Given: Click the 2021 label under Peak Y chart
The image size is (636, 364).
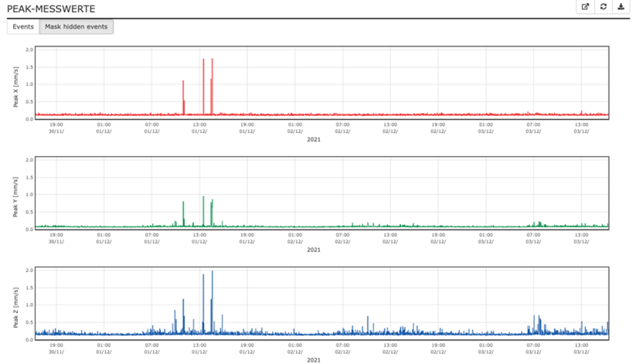Looking at the screenshot, I should (x=313, y=250).
